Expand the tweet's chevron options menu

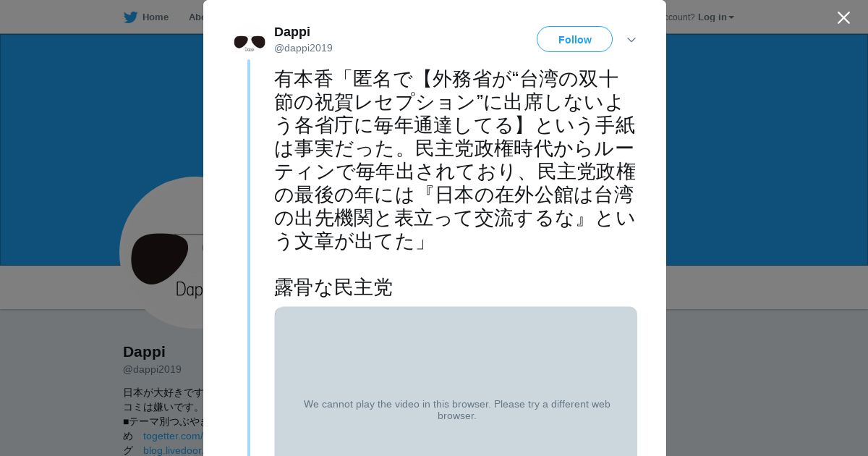point(631,40)
